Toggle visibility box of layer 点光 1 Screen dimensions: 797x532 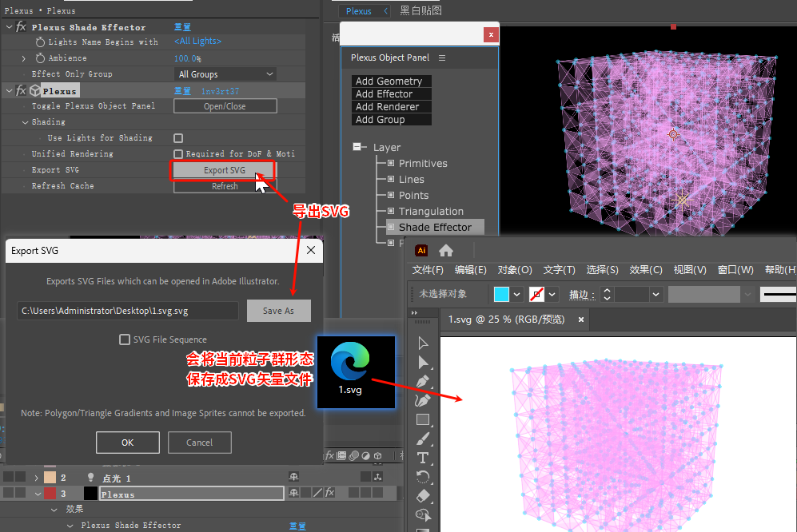(x=8, y=477)
